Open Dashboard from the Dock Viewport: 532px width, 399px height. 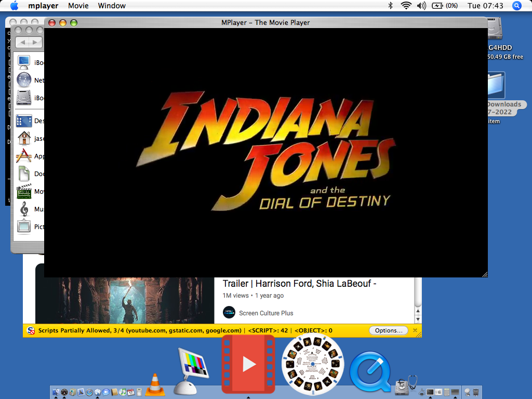(64, 392)
